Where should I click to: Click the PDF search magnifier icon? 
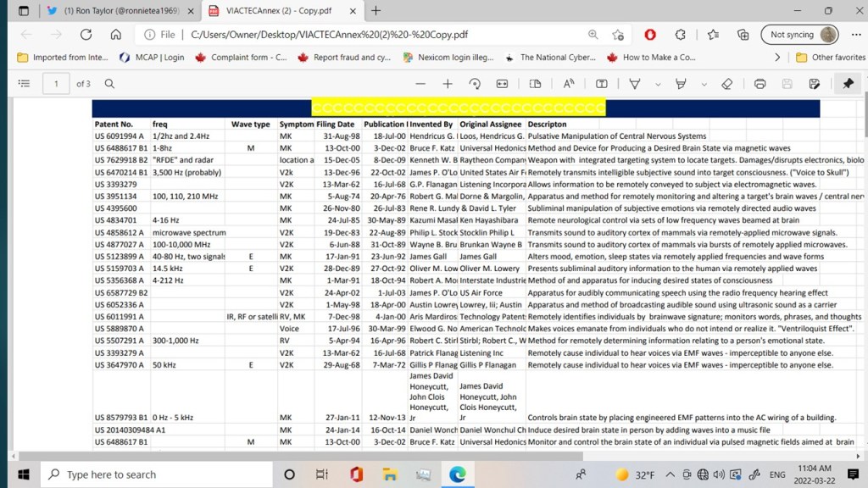click(x=109, y=84)
